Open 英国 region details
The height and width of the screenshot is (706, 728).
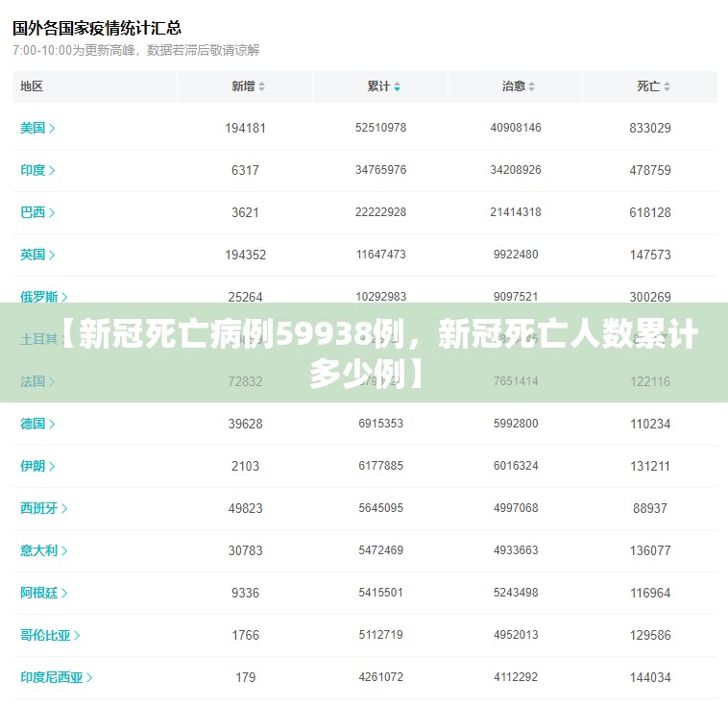[37, 255]
